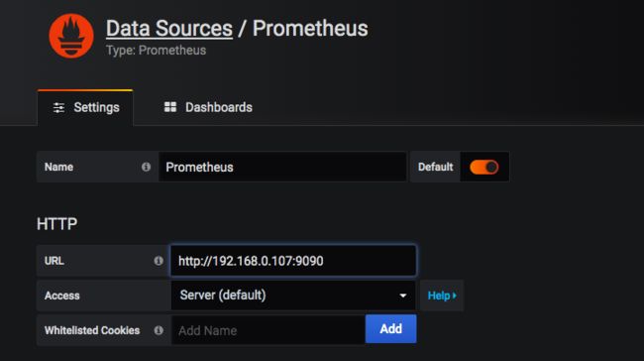Click into the URL input field
644x361 pixels.
(293, 261)
